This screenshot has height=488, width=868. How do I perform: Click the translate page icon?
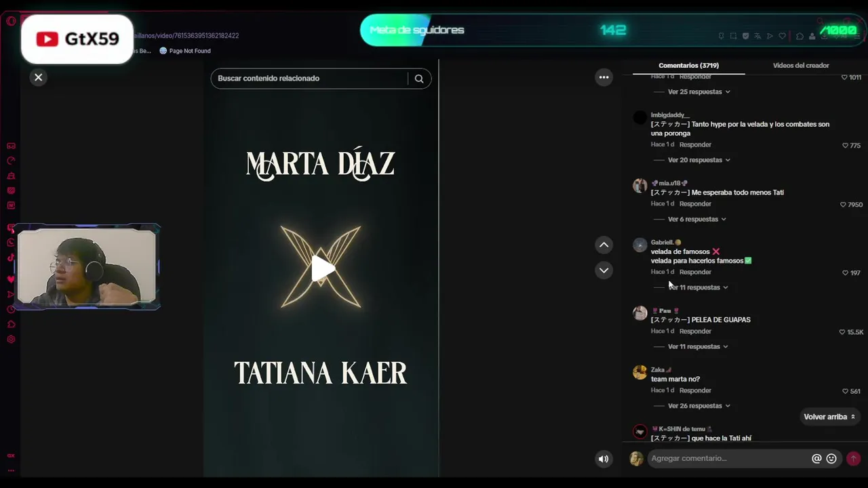tap(757, 36)
